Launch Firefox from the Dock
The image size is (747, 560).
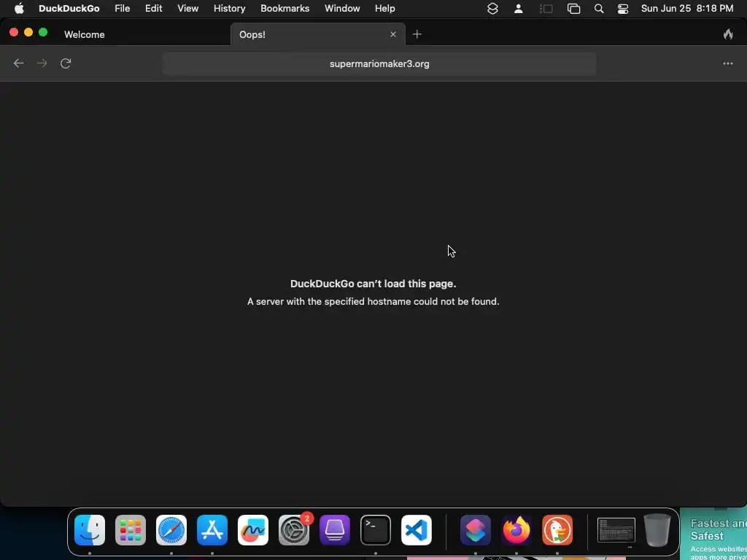[x=516, y=530]
